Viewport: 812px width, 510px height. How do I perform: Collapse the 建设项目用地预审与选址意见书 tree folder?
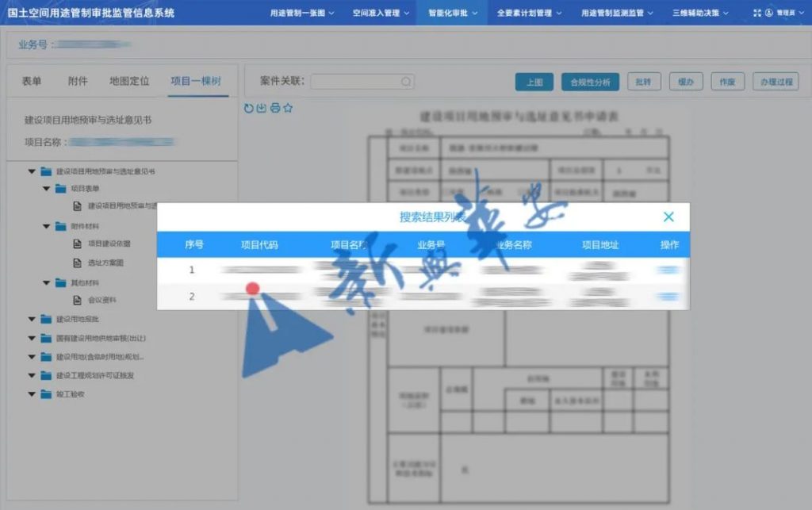coord(32,171)
